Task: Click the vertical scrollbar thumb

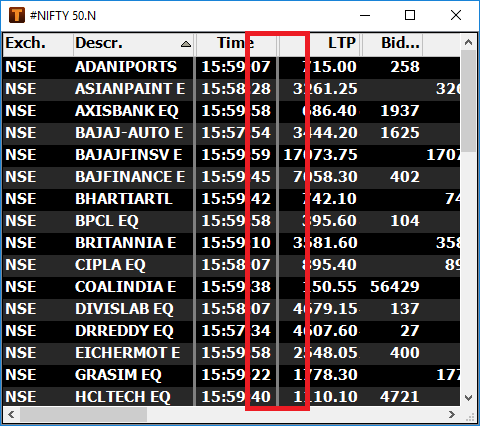Action: tap(468, 101)
